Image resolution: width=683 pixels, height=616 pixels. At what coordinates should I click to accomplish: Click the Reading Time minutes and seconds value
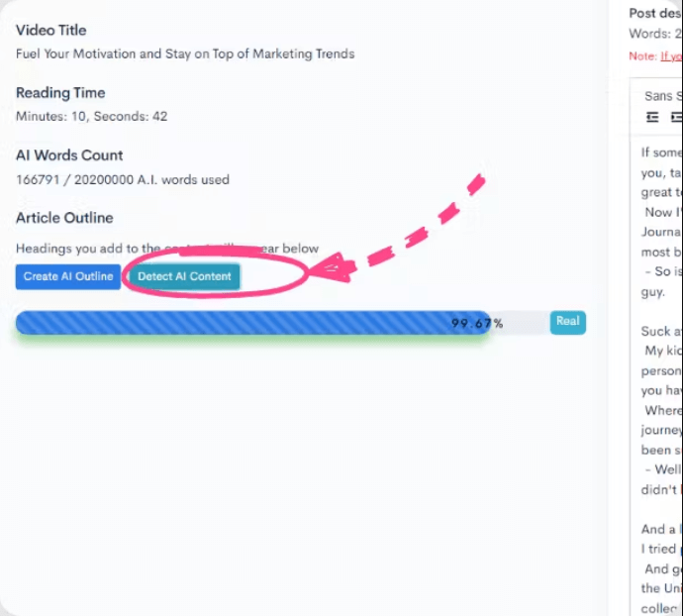coord(91,116)
